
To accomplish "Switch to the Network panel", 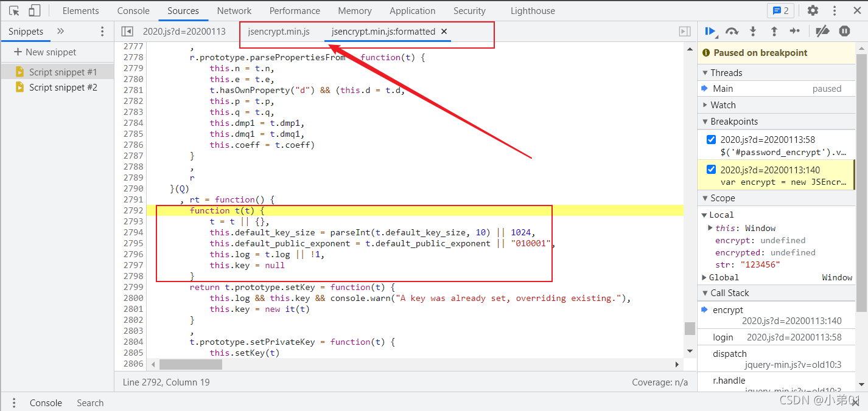I will tap(234, 10).
